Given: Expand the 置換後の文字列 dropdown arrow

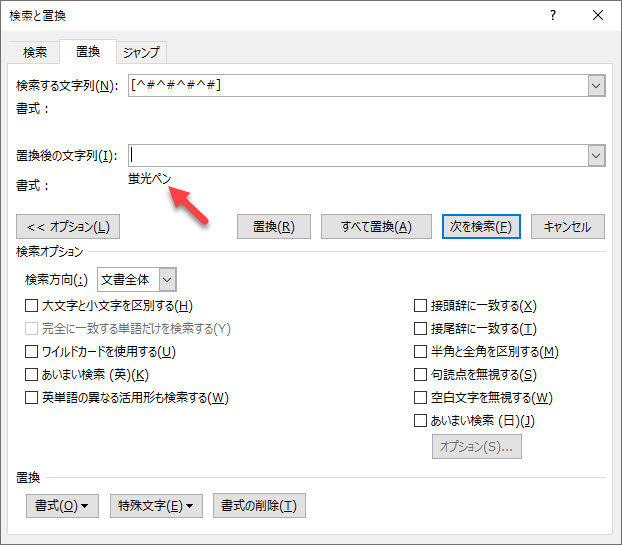Looking at the screenshot, I should click(x=596, y=155).
